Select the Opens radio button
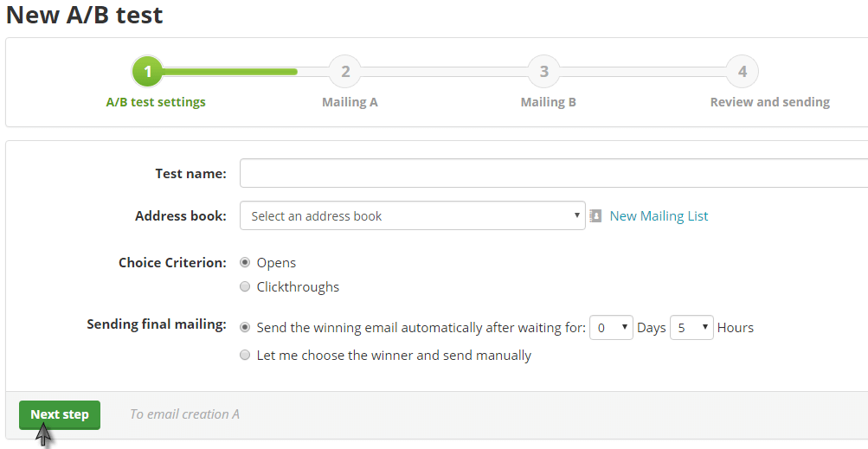The image size is (868, 449). pyautogui.click(x=245, y=262)
